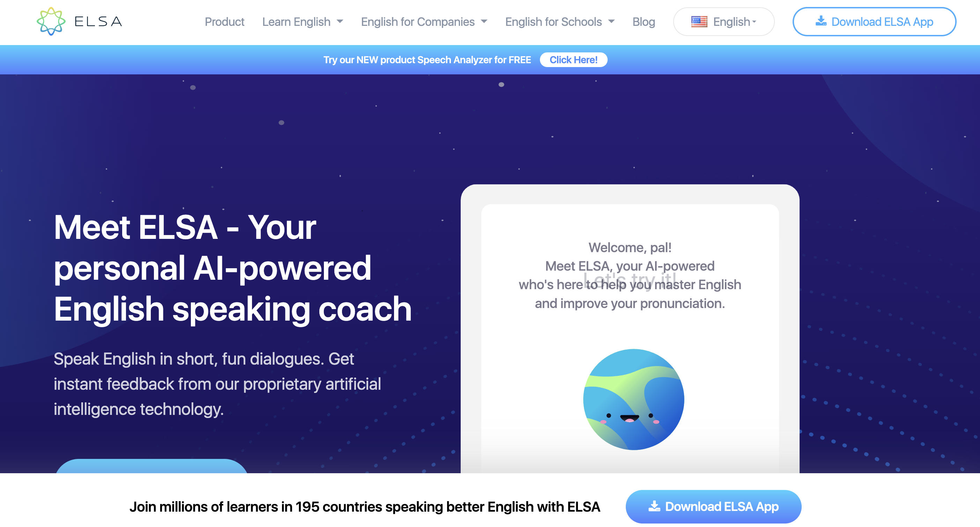Viewport: 980px width, 527px height.
Task: Open the Product menu item
Action: coord(224,21)
